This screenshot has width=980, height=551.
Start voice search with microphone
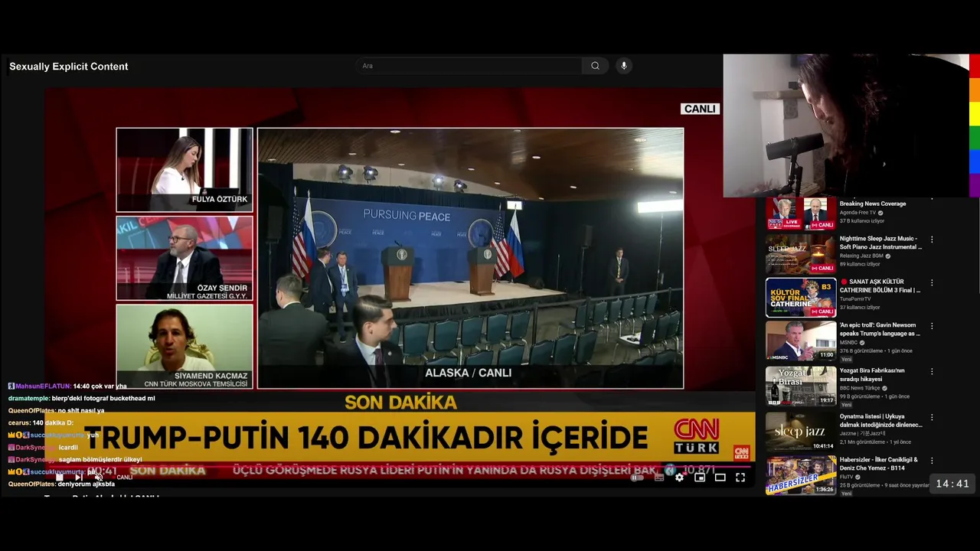(624, 66)
